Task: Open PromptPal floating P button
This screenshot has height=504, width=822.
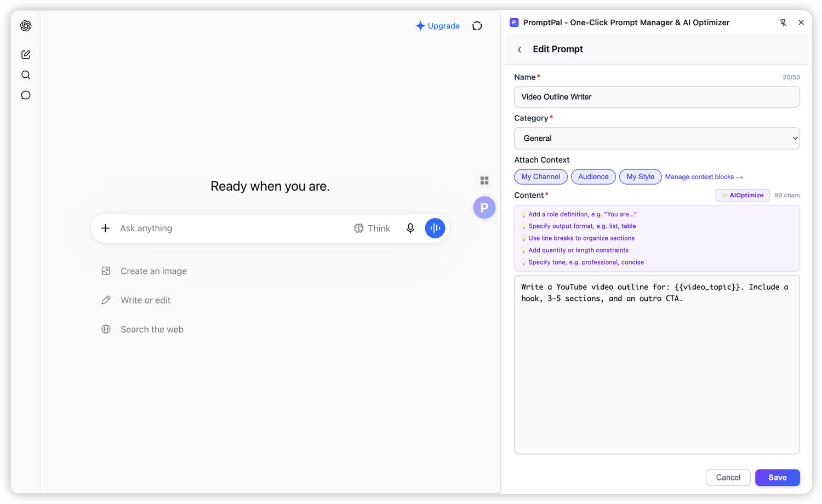Action: pos(484,208)
